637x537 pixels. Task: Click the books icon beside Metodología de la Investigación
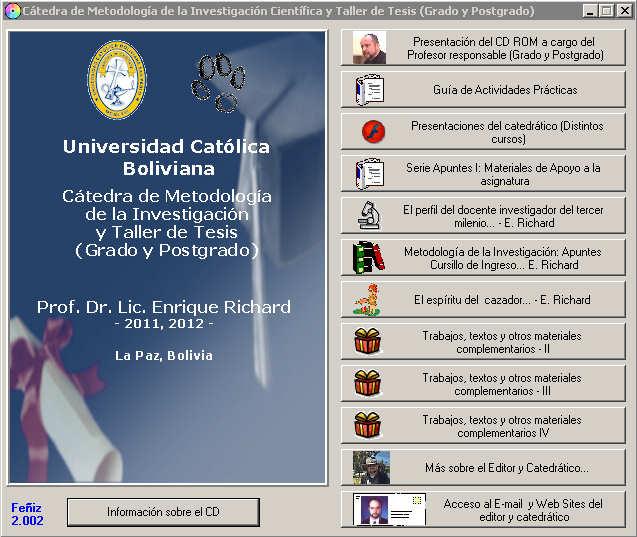click(368, 258)
